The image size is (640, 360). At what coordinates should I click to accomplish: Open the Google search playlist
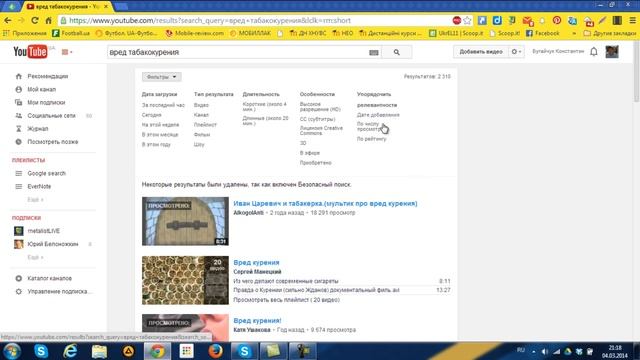tap(46, 173)
